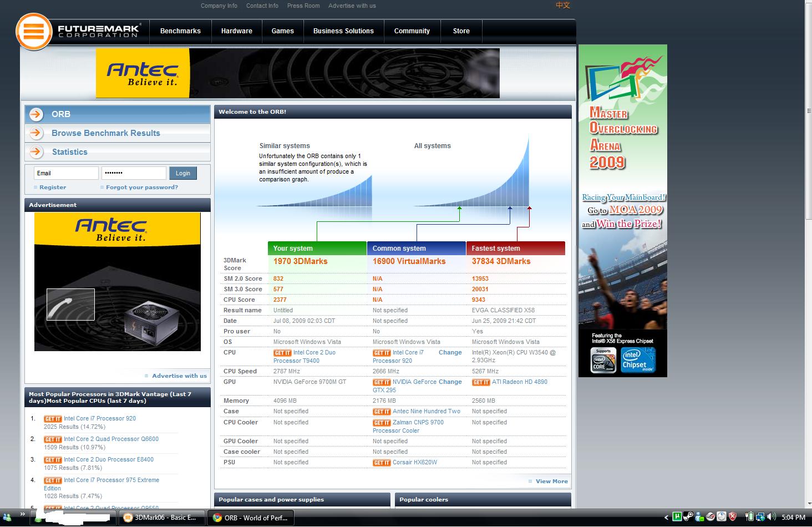Screen dimensions: 812x527
Task: Expand quick launch chevron in taskbar
Action: [23, 514]
